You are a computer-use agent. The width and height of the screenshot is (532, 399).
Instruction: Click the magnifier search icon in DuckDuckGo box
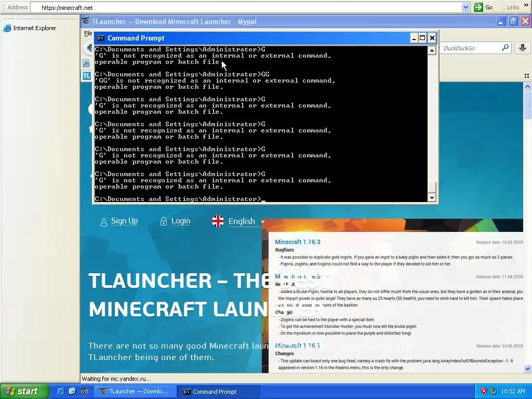click(505, 48)
